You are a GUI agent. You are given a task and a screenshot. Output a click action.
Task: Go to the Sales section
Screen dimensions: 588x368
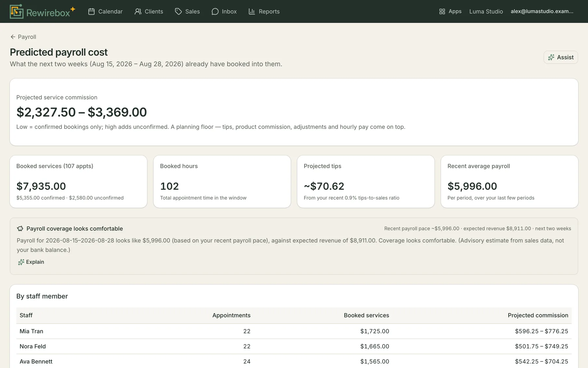[188, 11]
